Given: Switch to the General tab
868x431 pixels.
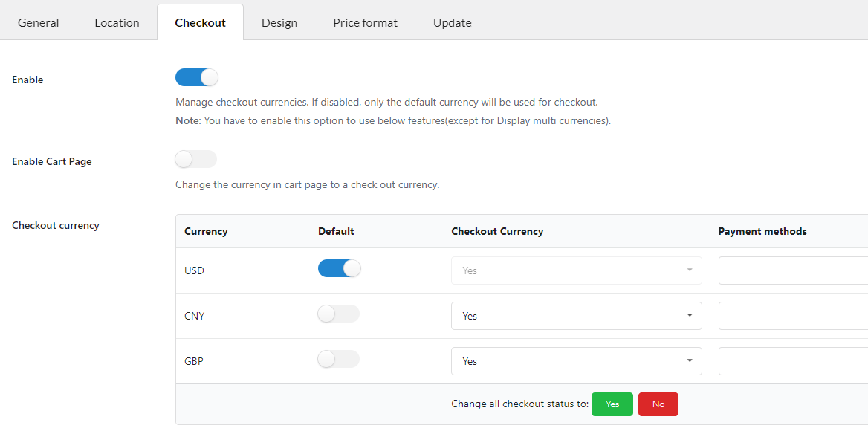Looking at the screenshot, I should point(39,22).
